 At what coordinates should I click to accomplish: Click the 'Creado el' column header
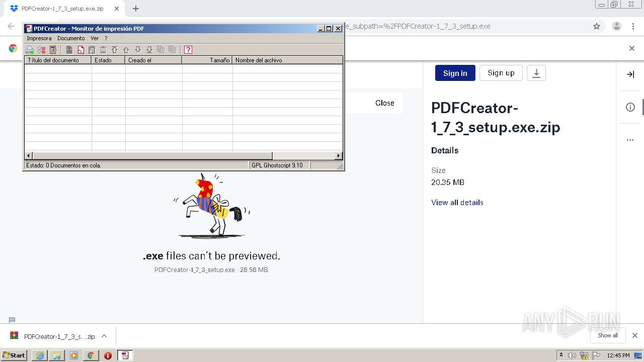tap(153, 60)
